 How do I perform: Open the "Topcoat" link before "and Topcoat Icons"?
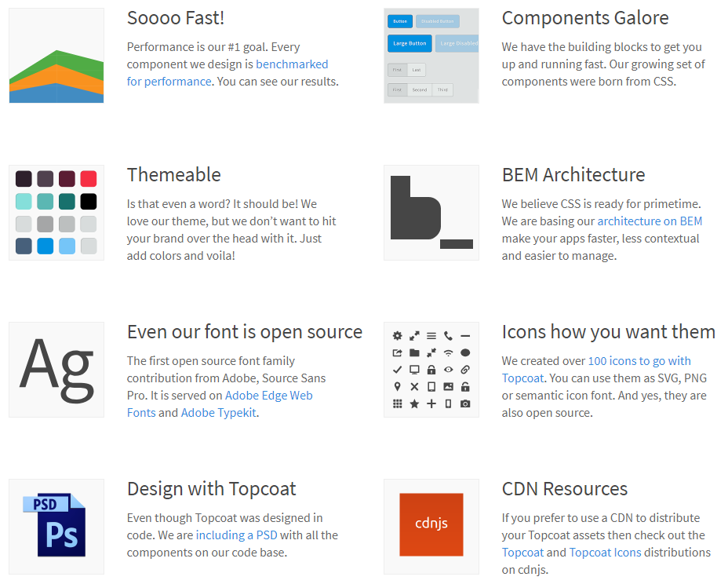[x=522, y=553]
